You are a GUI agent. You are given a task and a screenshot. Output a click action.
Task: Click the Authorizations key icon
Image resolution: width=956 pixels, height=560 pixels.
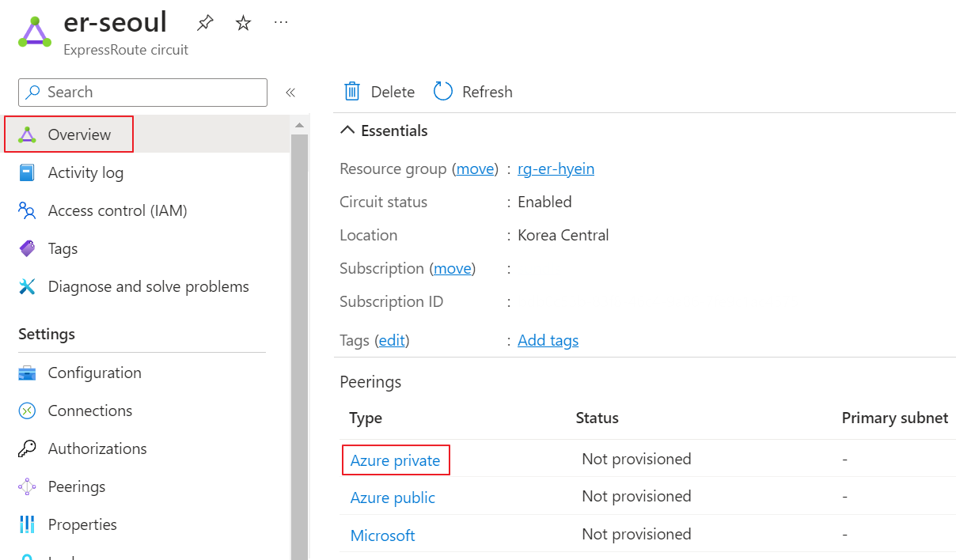28,448
